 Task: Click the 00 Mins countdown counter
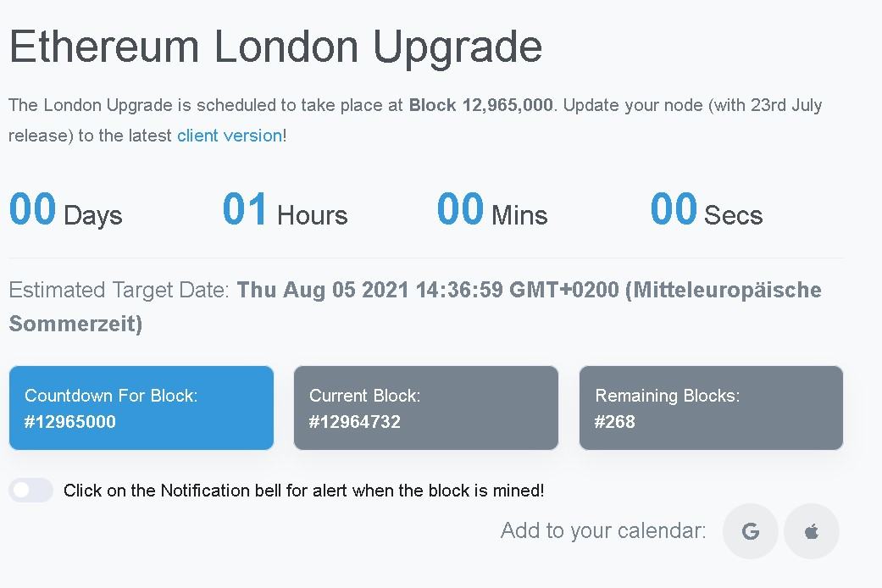pyautogui.click(x=492, y=210)
